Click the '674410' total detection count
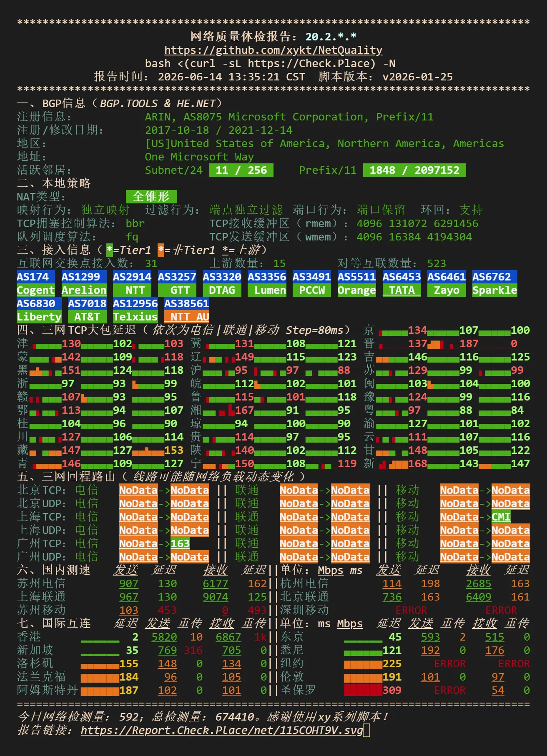 tap(235, 717)
